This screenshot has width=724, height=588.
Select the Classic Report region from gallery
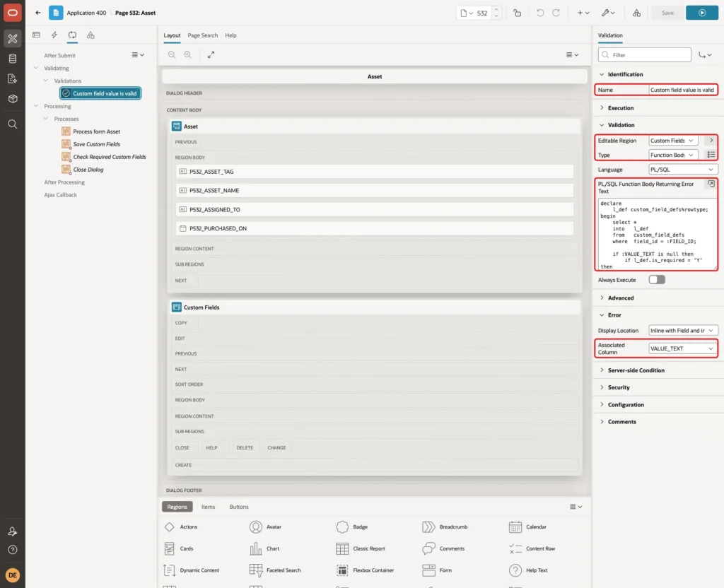(x=361, y=548)
